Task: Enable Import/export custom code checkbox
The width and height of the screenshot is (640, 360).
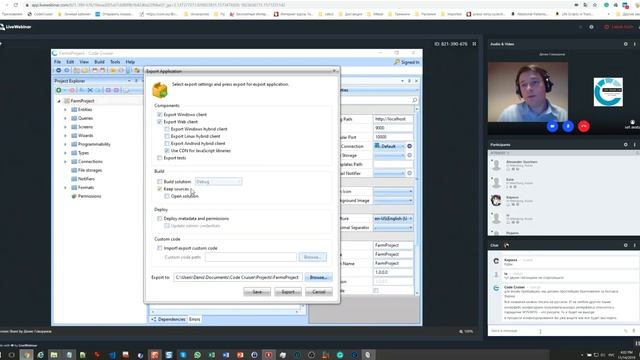Action: pos(160,248)
